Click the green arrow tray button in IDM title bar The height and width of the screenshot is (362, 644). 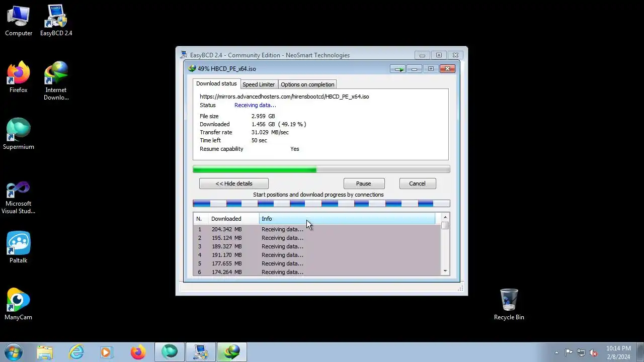click(x=398, y=69)
